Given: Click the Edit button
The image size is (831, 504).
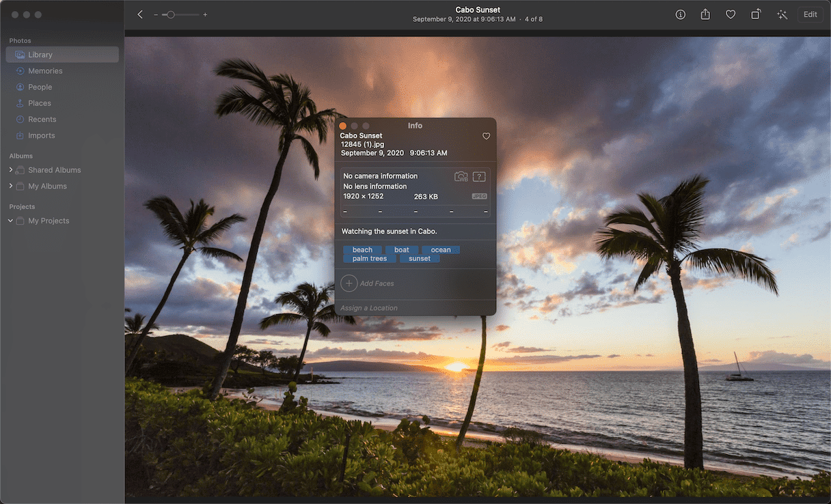Looking at the screenshot, I should (810, 14).
